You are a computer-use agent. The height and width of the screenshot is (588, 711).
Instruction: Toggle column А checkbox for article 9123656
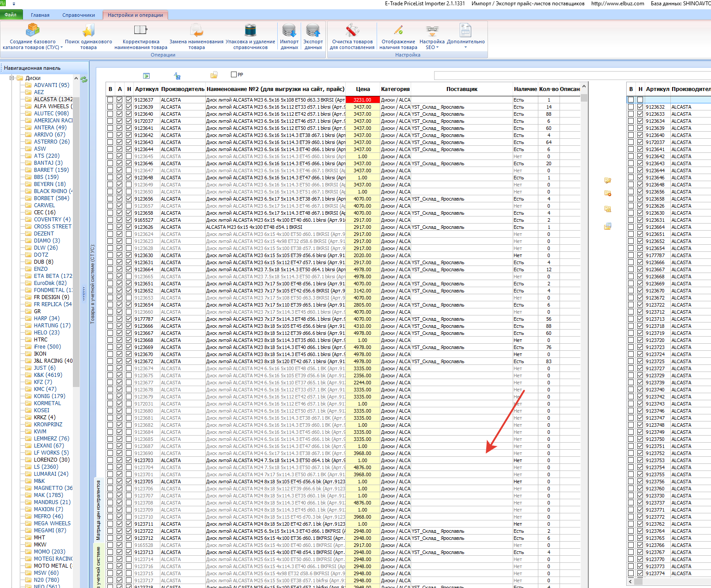pyautogui.click(x=120, y=199)
